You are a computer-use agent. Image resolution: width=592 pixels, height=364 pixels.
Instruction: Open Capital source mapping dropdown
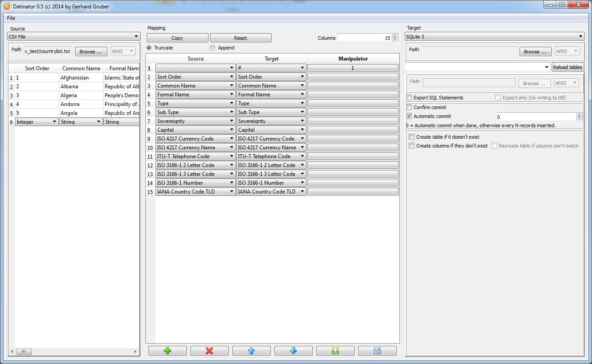[x=195, y=130]
